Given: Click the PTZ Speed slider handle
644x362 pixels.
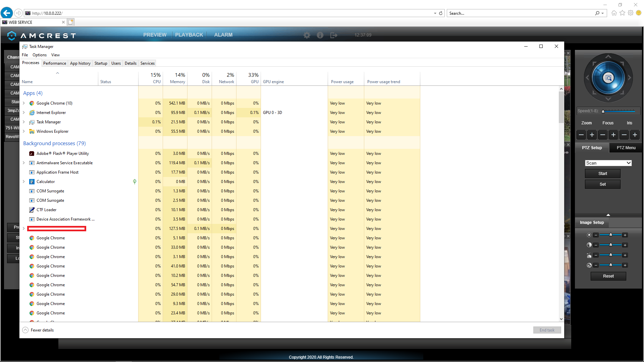Looking at the screenshot, I should pyautogui.click(x=603, y=111).
